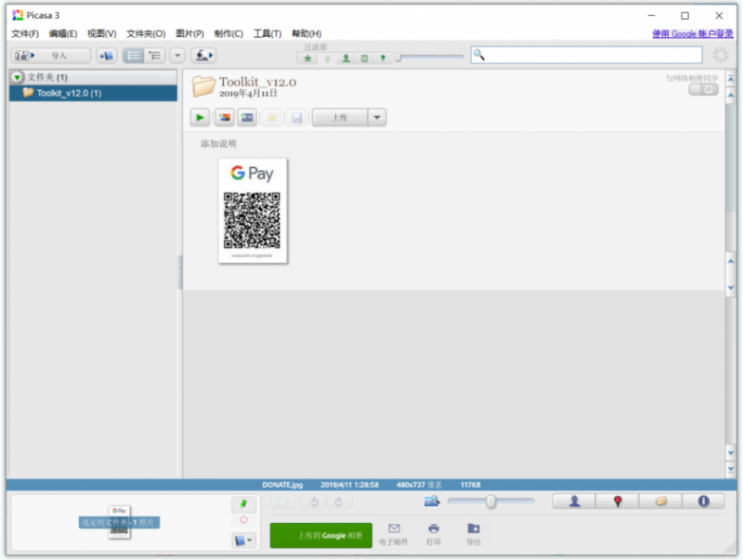
Task: Rotate photo counterclockwise
Action: [x=314, y=501]
